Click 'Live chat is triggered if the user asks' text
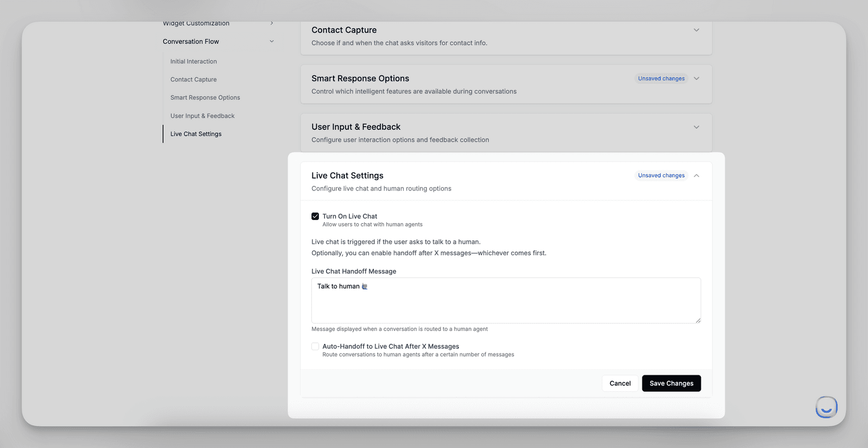This screenshot has height=448, width=868. click(x=396, y=242)
